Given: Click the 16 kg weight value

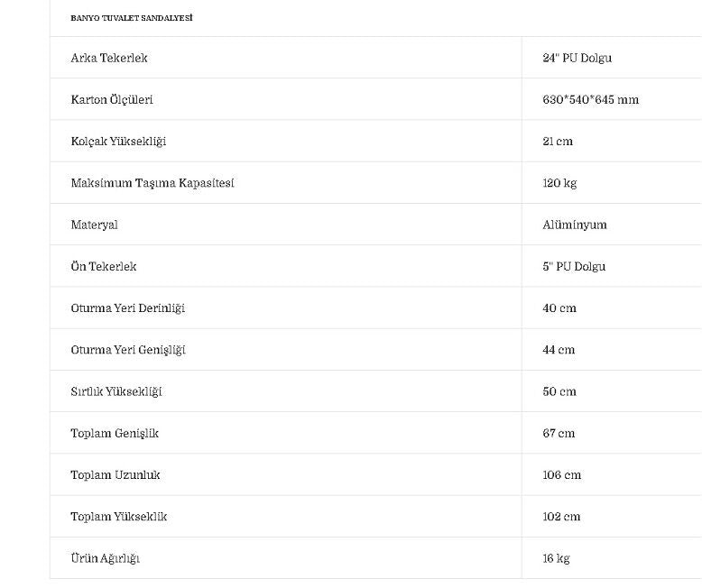Looking at the screenshot, I should pyautogui.click(x=556, y=558).
